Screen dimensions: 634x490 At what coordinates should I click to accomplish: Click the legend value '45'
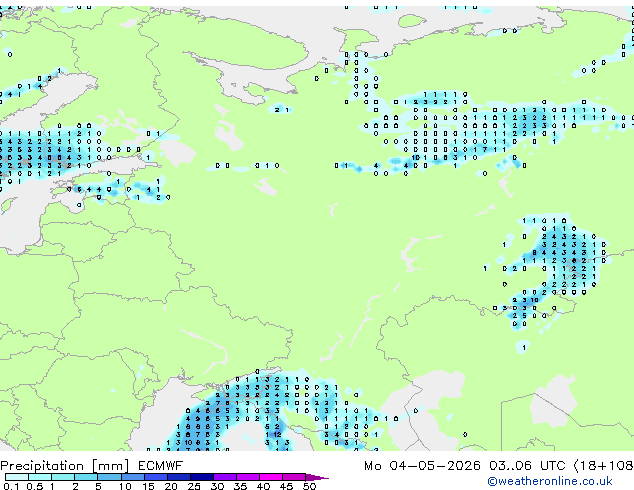(286, 486)
